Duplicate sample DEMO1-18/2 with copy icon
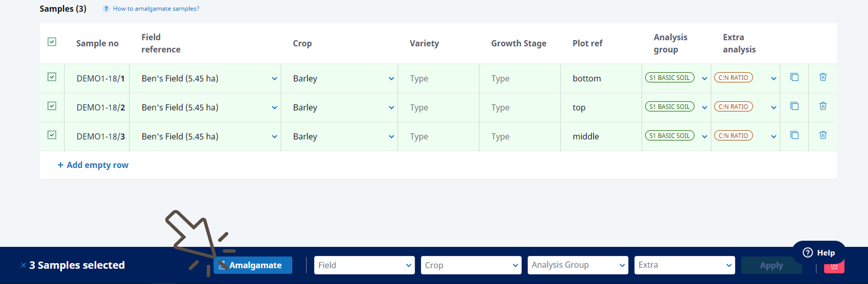This screenshot has height=284, width=868. 794,106
